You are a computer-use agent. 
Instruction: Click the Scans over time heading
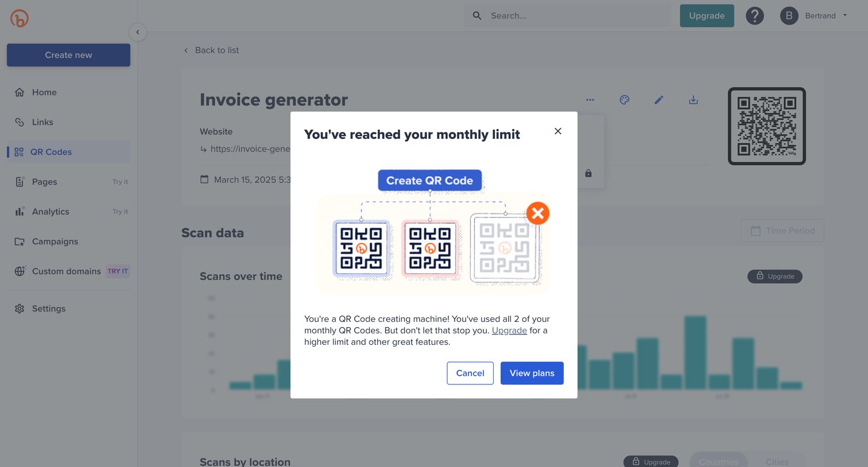coord(241,277)
